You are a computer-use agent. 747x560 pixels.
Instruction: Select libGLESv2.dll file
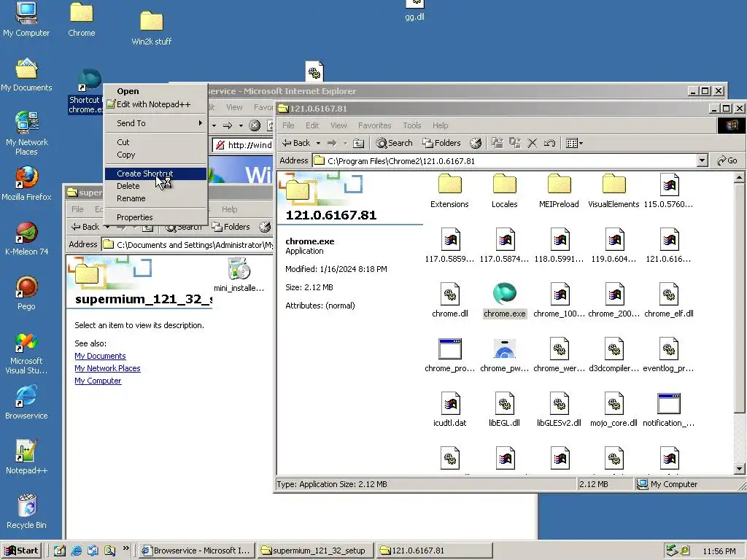tap(559, 410)
